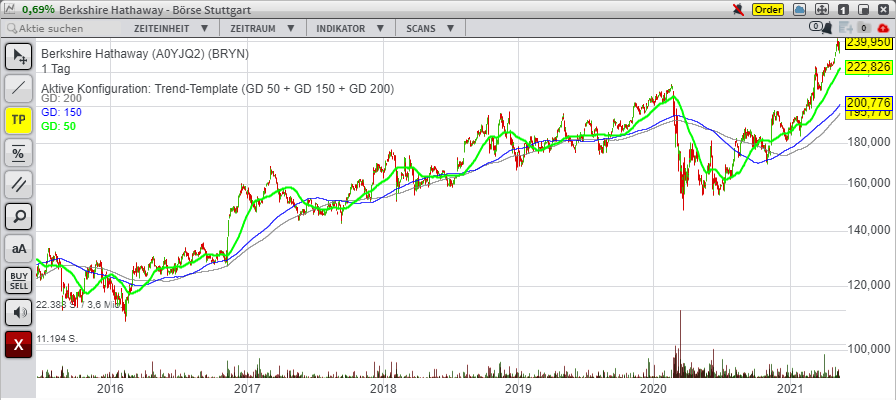Select the parallel channel lines tool
896x400 pixels.
[x=18, y=184]
